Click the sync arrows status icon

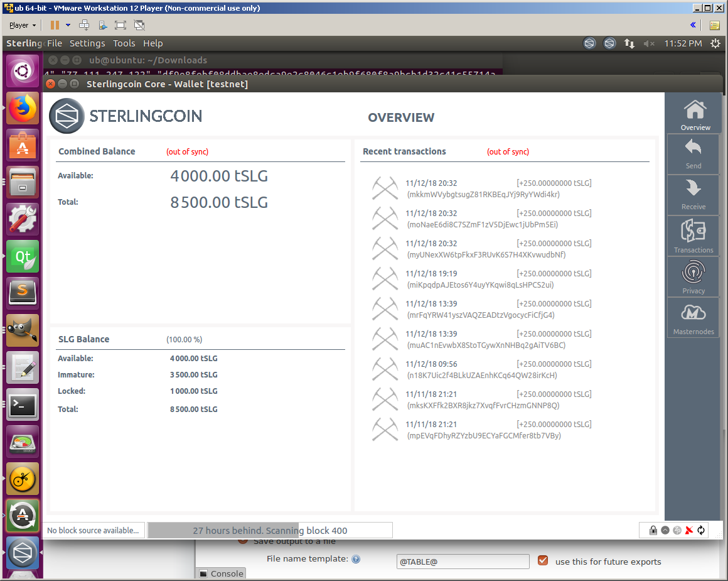pyautogui.click(x=701, y=530)
